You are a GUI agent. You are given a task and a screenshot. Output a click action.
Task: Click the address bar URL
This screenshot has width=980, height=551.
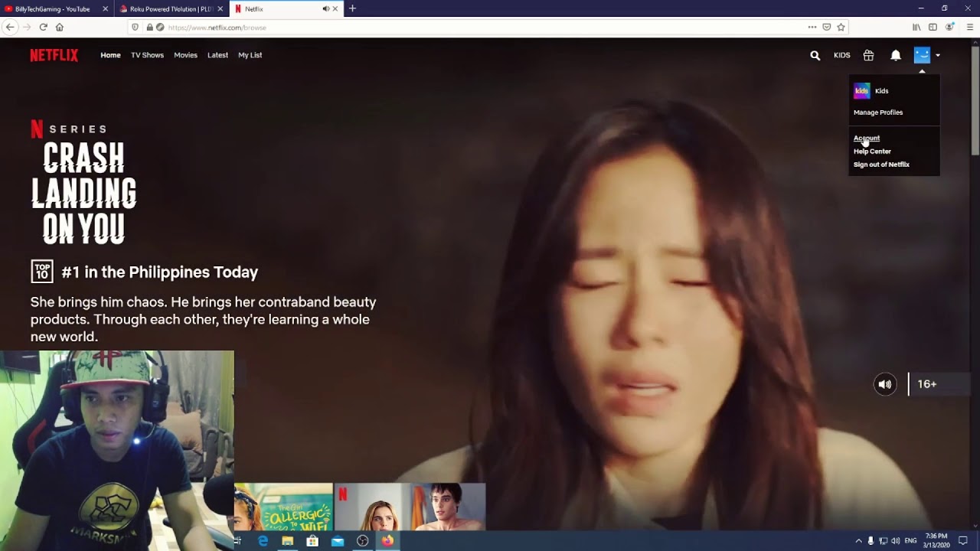point(217,27)
